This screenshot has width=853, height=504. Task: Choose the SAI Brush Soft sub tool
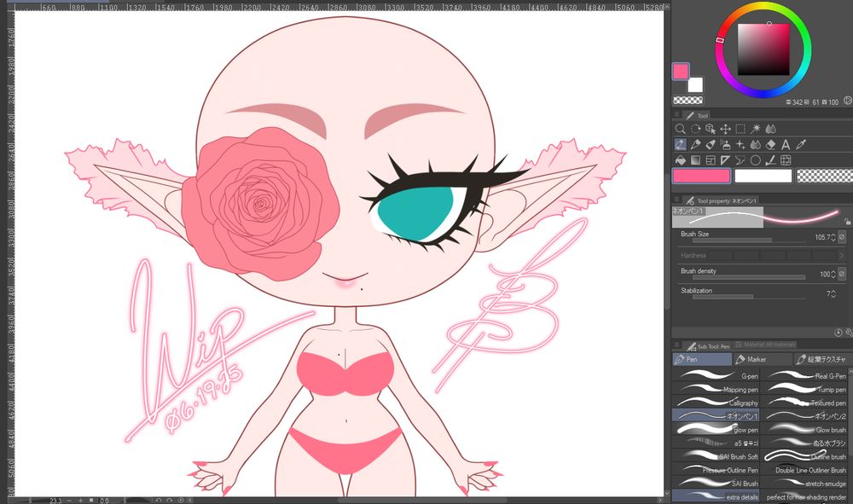[716, 456]
